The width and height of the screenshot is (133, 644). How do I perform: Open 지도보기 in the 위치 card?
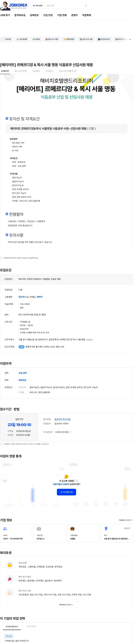[x=127, y=528]
